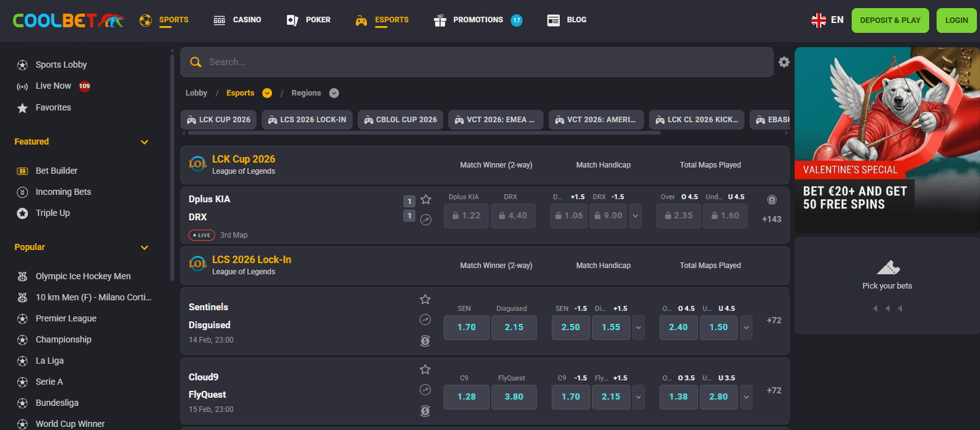Screen dimensions: 980x430
Task: Filter by CBLOL CUP 2026 chip
Action: click(400, 120)
